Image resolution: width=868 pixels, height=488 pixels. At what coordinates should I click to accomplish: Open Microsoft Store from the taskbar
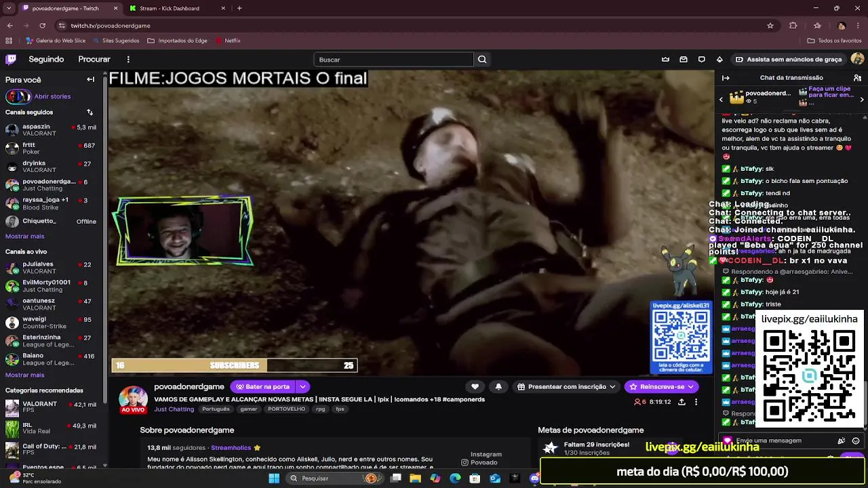point(475,478)
